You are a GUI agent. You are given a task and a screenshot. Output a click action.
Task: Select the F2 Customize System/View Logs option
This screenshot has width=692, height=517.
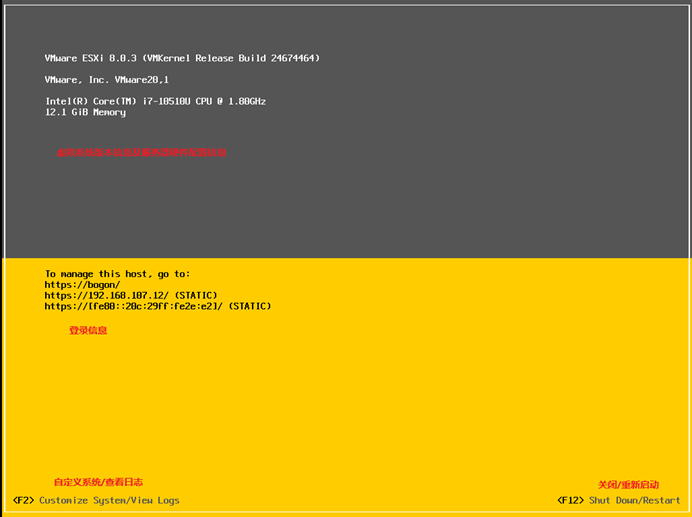(96, 500)
